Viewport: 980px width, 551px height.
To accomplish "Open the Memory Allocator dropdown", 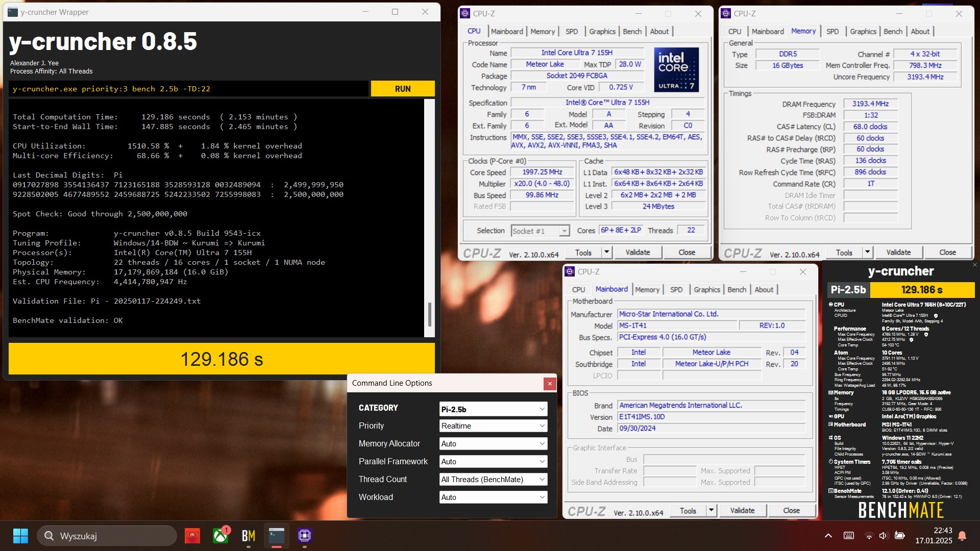I will (493, 444).
